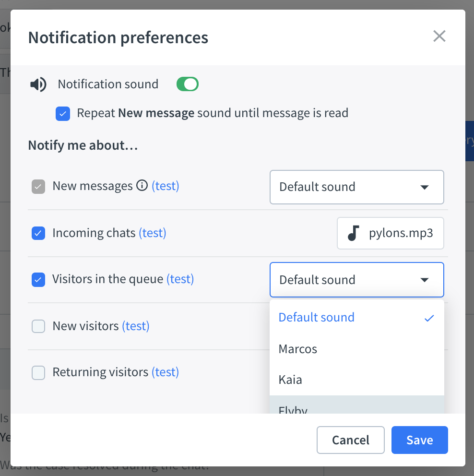Cancel changes with the Cancel button
Viewport: 474px width, 476px height.
tap(351, 440)
